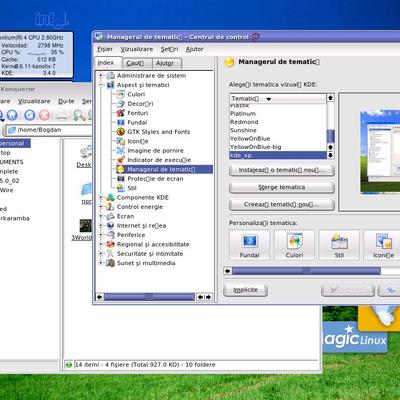Click Securitate și intimitate icon

[x=110, y=254]
